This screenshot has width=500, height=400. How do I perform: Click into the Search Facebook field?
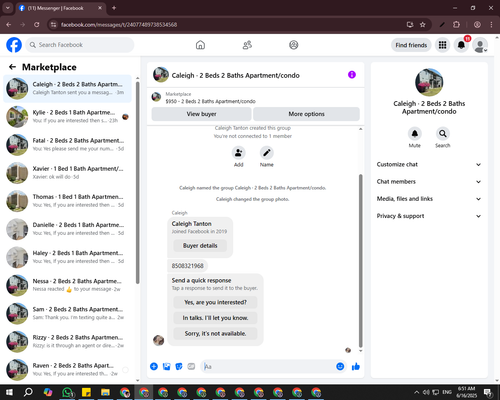click(x=80, y=45)
